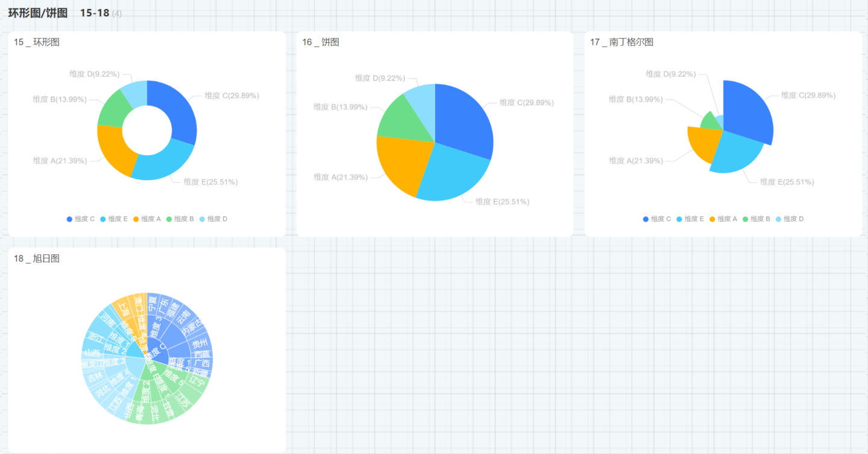Expand the 吉林 segment in the sunburst chart

tap(95, 377)
